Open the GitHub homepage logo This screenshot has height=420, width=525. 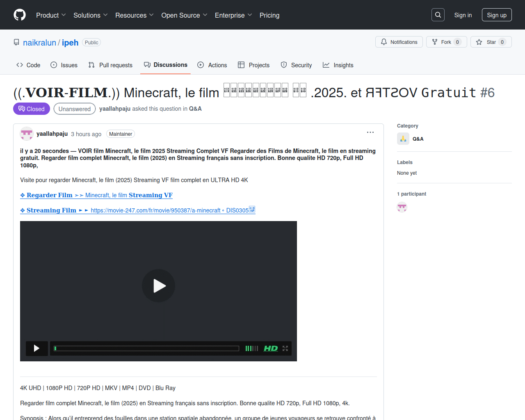click(x=20, y=15)
